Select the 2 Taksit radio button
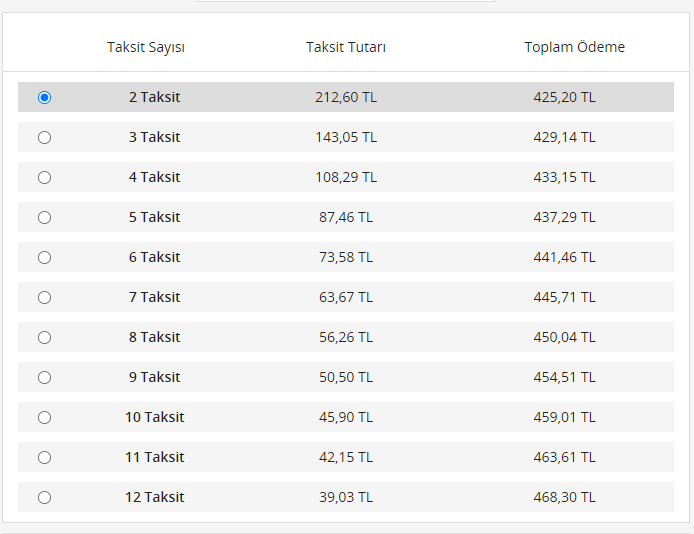 44,97
